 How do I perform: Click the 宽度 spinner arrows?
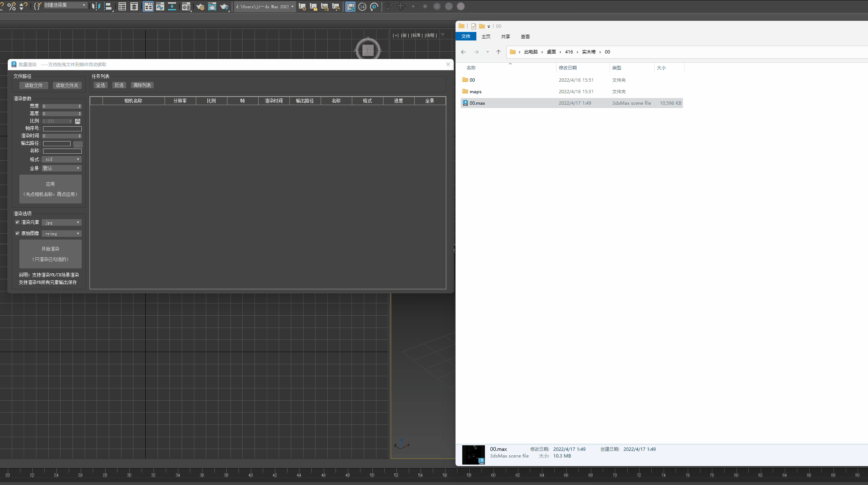80,106
